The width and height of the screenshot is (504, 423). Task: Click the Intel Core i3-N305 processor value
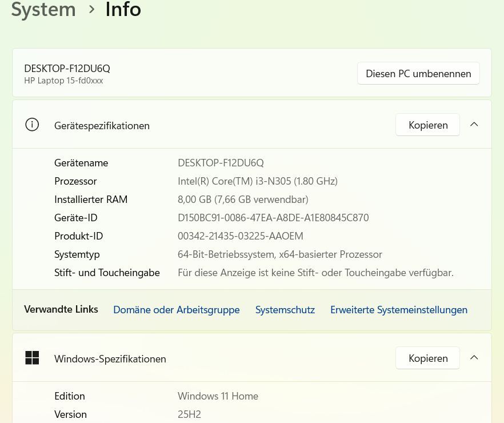point(257,181)
